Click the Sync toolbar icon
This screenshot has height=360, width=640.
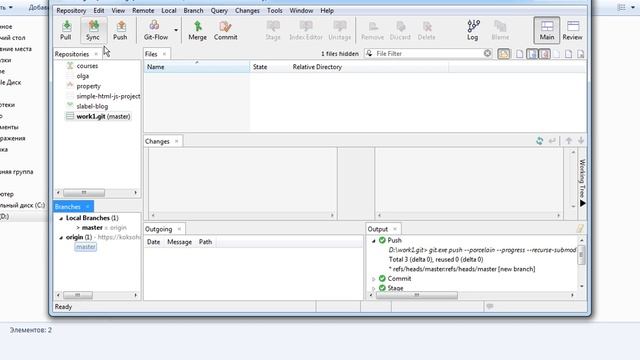point(93,30)
